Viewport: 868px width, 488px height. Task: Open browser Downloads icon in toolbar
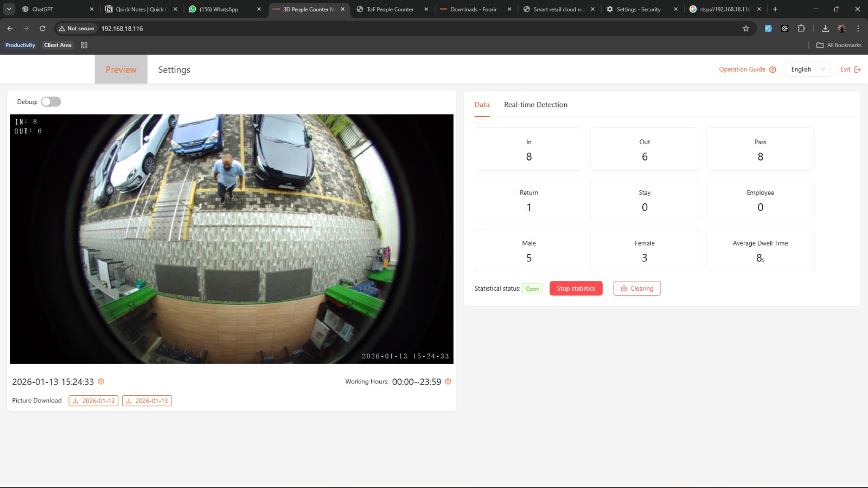[825, 28]
